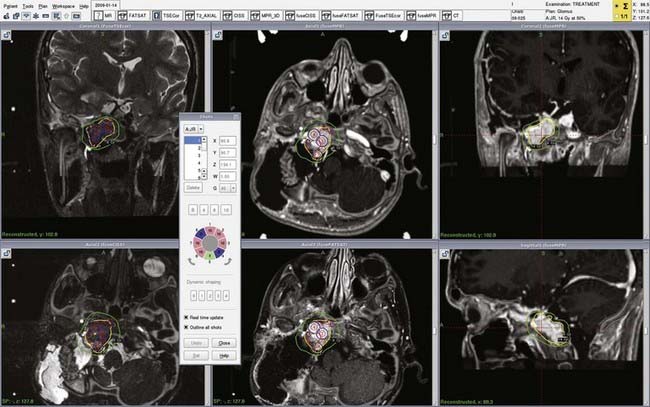650x407 pixels.
Task: Click the X coordinate input field
Action: [230, 141]
